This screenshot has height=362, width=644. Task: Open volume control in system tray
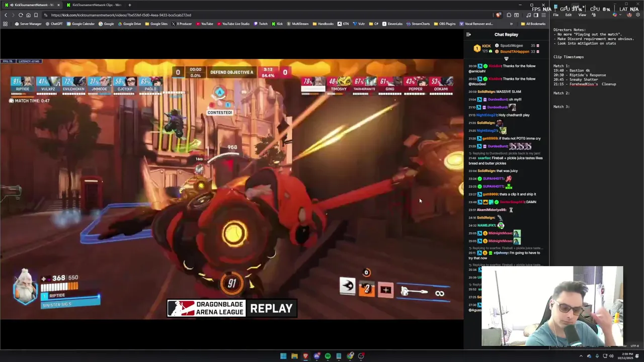tap(611, 356)
